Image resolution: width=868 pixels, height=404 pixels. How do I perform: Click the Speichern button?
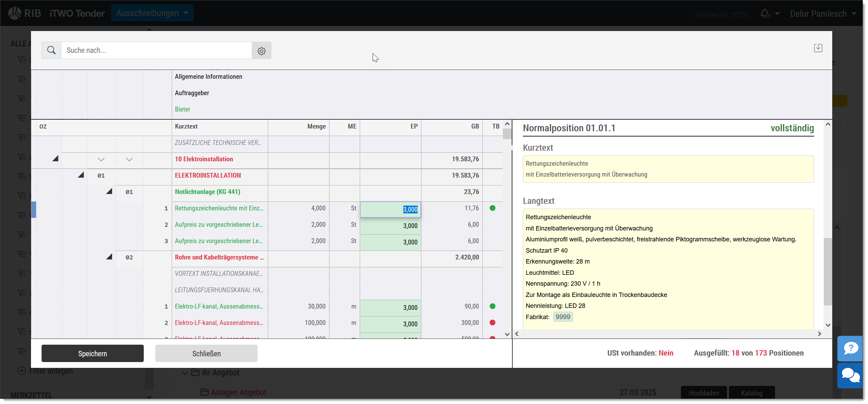click(x=93, y=354)
